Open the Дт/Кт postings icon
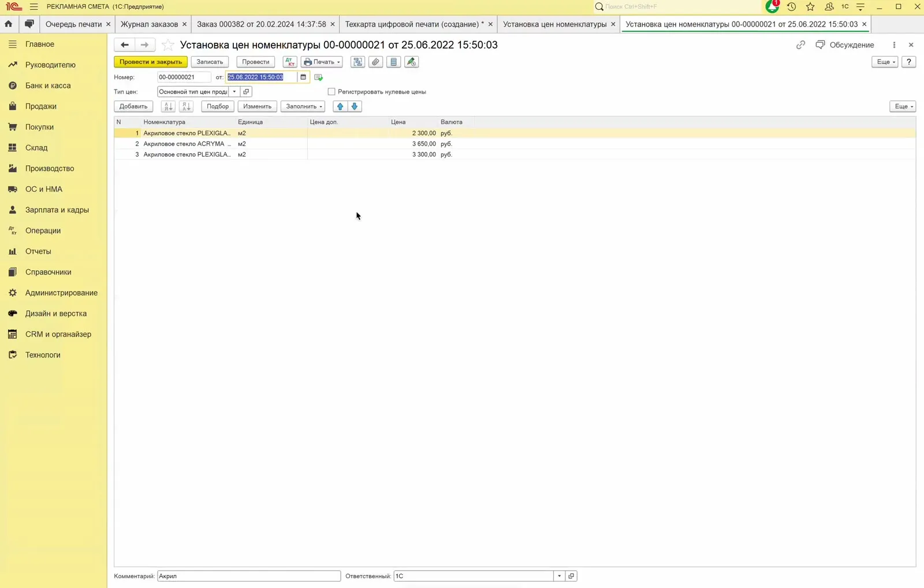This screenshot has width=924, height=588. [x=290, y=62]
